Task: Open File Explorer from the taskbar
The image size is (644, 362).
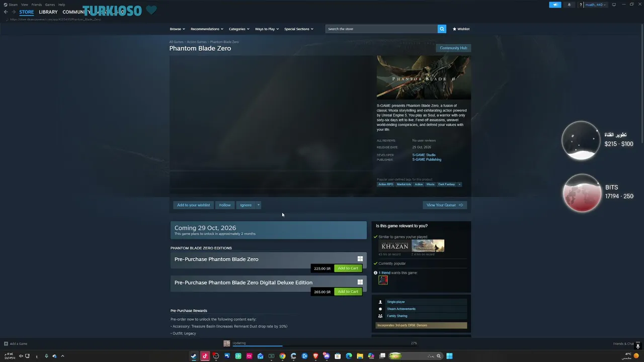Action: [360, 356]
